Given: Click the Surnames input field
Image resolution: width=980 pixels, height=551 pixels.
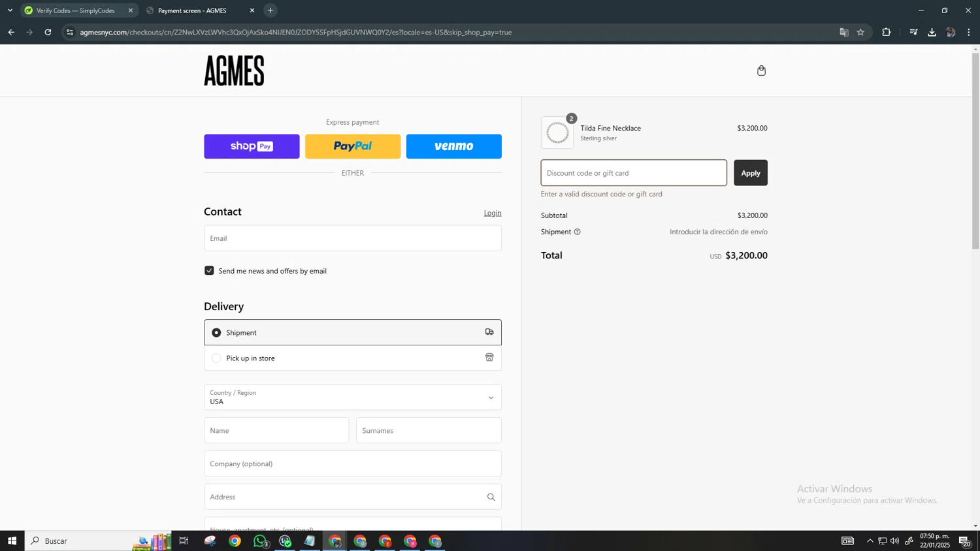Looking at the screenshot, I should pyautogui.click(x=429, y=430).
